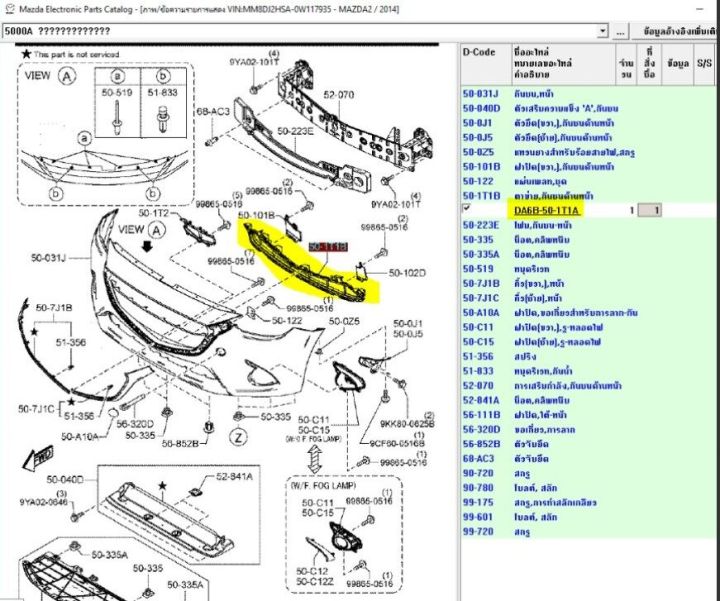Click the D-Code column header
This screenshot has height=601, width=720.
click(479, 50)
